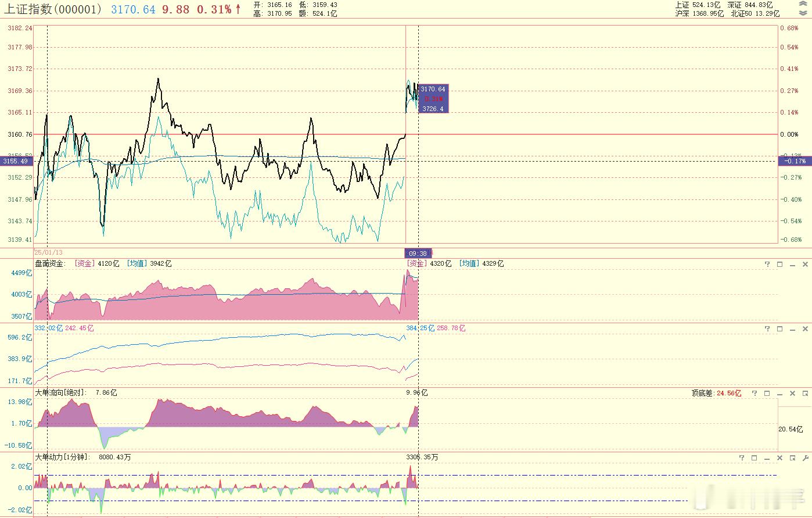The image size is (812, 518).
Task: Click the 3155.49 crosshair price label
Action: pyautogui.click(x=16, y=161)
